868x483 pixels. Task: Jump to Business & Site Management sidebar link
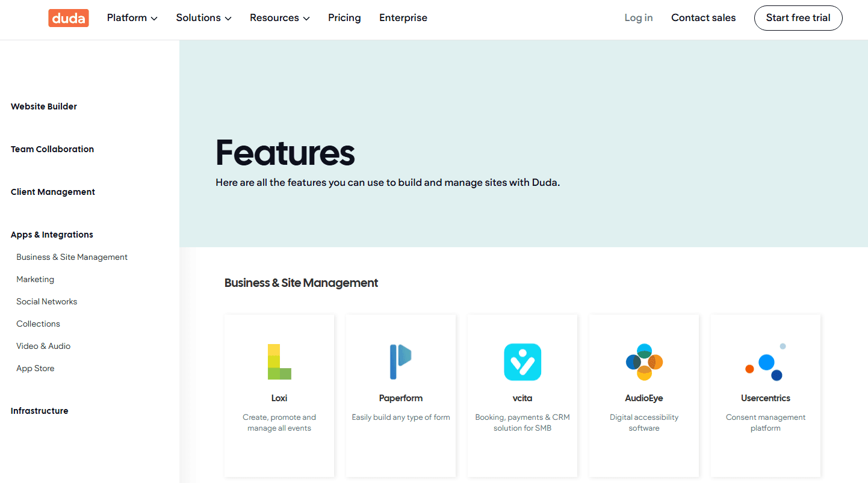click(x=72, y=257)
